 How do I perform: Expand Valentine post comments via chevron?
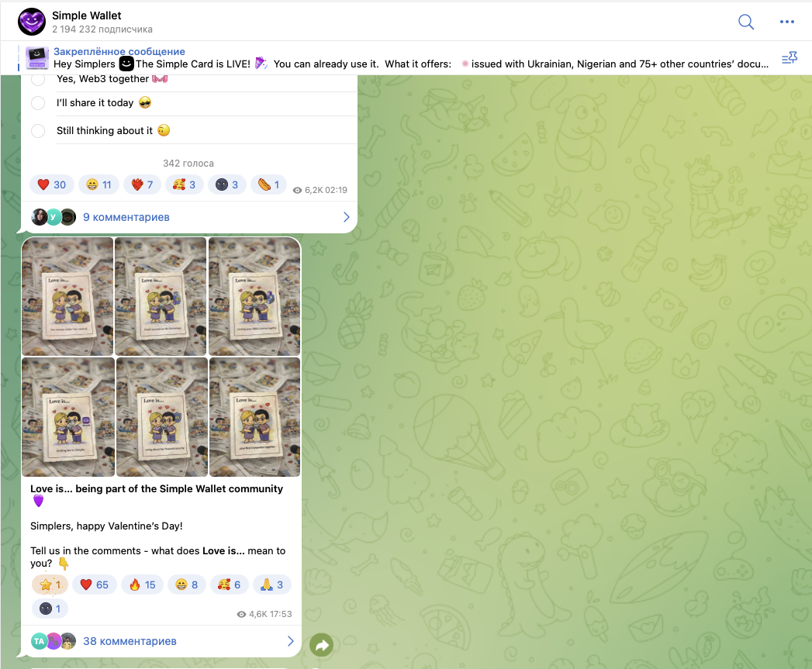point(291,641)
